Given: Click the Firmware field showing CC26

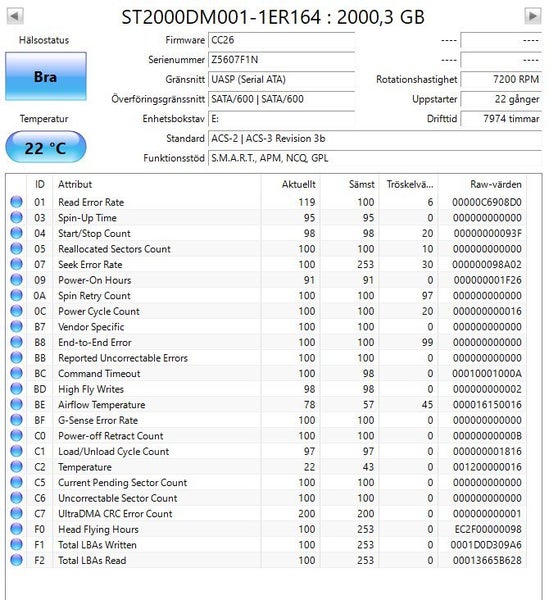Looking at the screenshot, I should 282,40.
